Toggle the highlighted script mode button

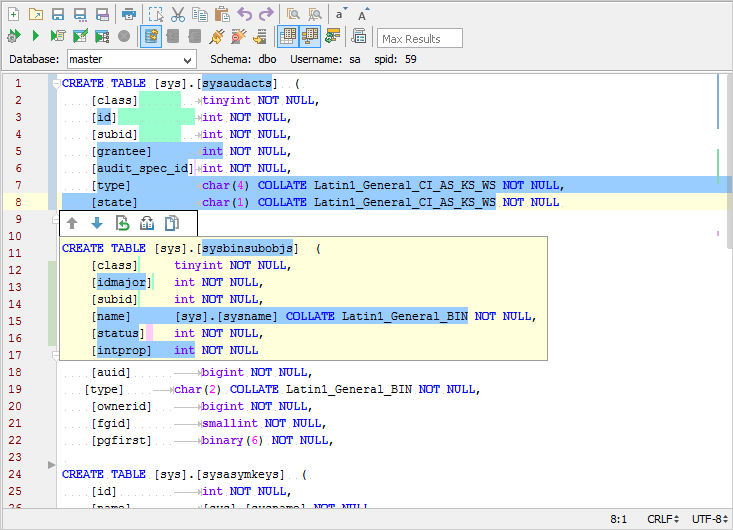point(151,37)
